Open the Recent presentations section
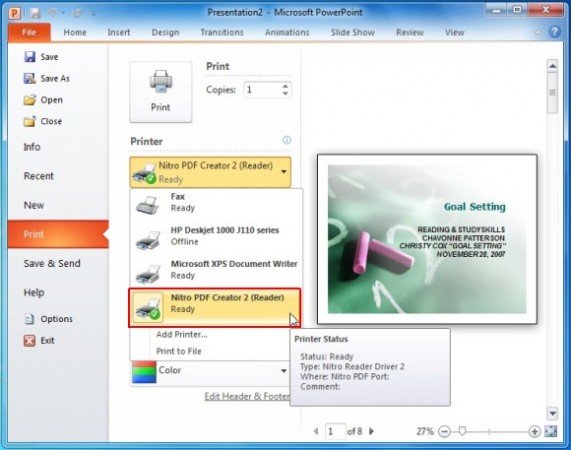Image resolution: width=571 pixels, height=450 pixels. tap(39, 176)
